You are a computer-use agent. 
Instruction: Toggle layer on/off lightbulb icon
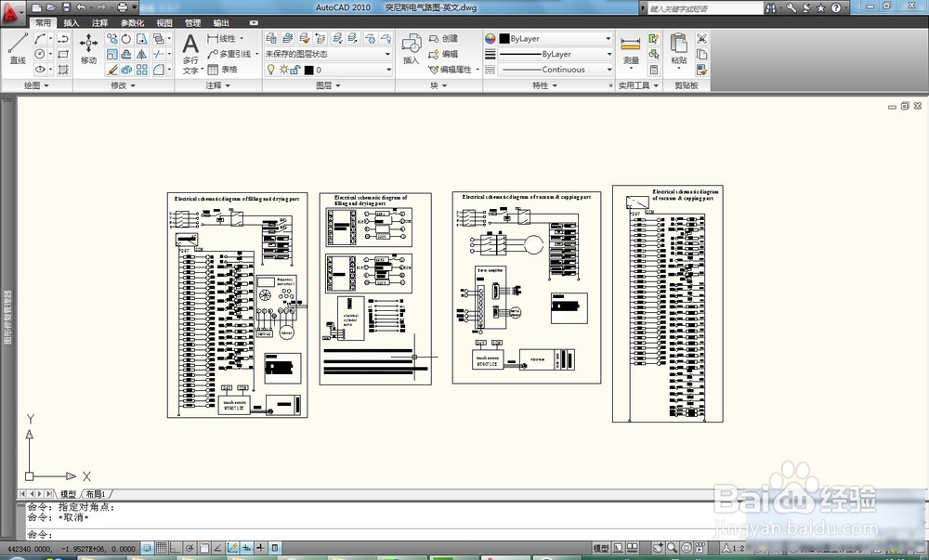(x=271, y=70)
